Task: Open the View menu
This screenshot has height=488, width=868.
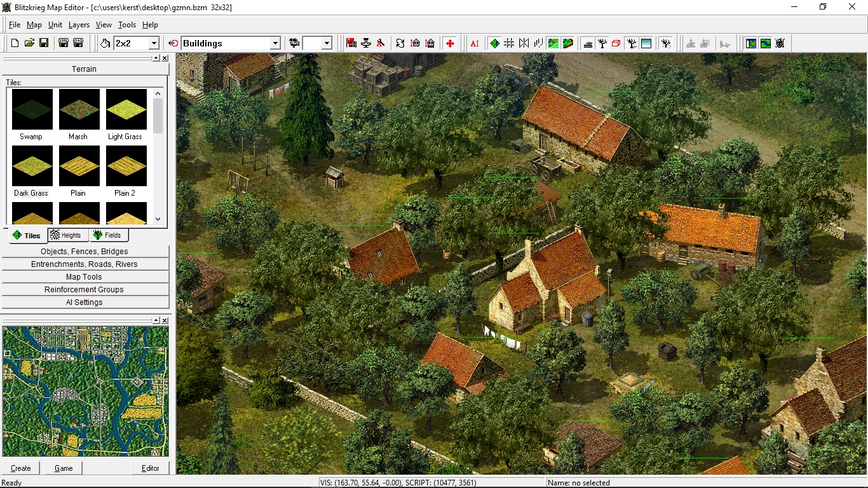Action: coord(104,25)
